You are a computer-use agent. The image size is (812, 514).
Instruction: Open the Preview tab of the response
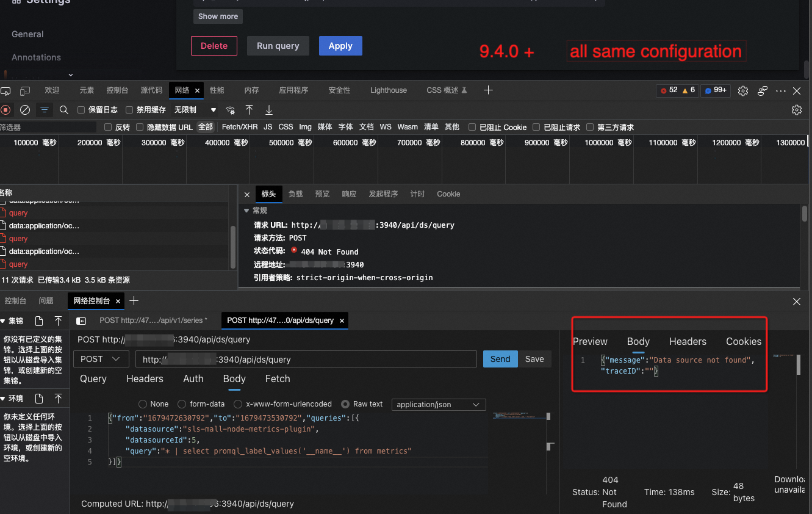(589, 341)
